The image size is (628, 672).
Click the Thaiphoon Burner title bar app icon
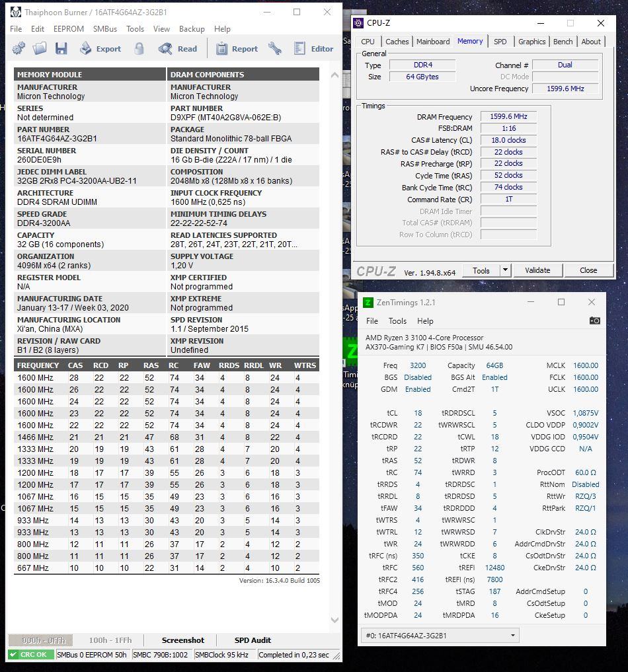pos(15,12)
